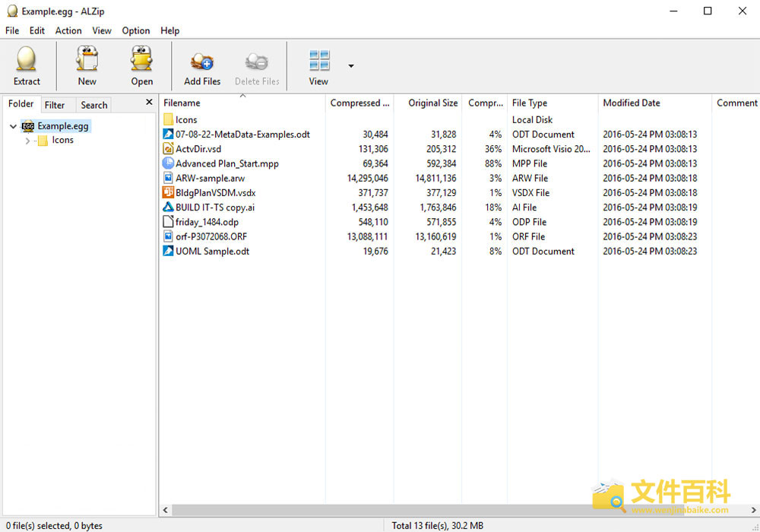Expand the Icons folder tree node
760x532 pixels.
tap(27, 141)
